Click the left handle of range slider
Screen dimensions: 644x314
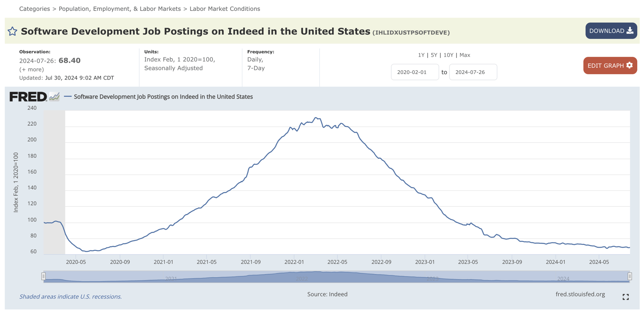(44, 276)
